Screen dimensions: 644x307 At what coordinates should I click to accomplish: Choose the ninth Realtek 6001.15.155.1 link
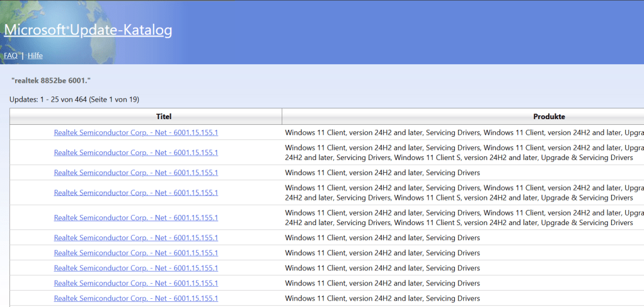(136, 283)
